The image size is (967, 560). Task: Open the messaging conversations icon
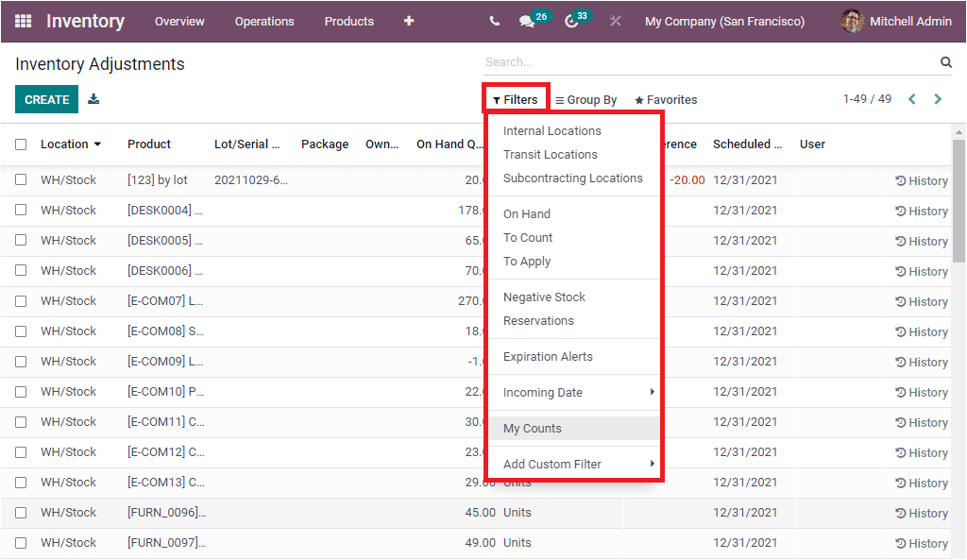point(526,21)
